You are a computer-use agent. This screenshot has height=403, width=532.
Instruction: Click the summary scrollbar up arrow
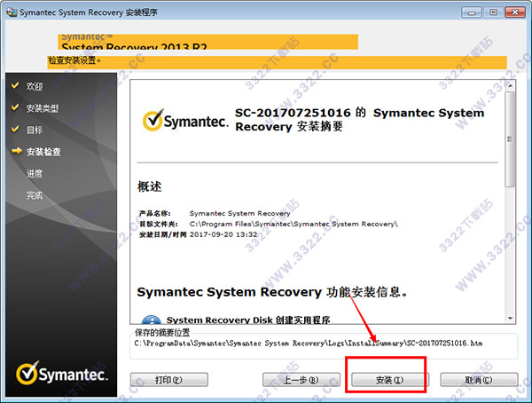coord(510,85)
